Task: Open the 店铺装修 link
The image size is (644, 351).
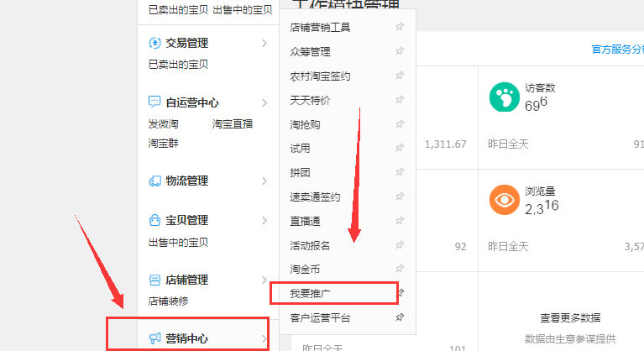Action: [169, 301]
